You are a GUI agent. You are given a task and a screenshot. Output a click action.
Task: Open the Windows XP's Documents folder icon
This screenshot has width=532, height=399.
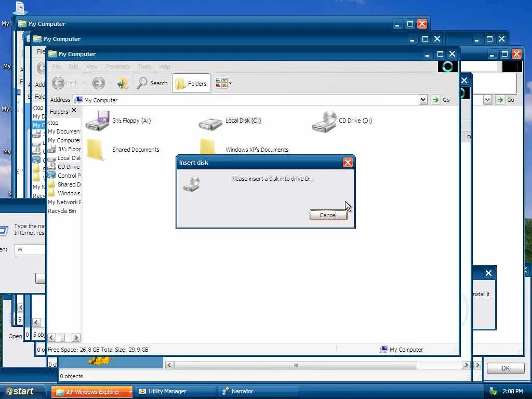[x=208, y=147]
